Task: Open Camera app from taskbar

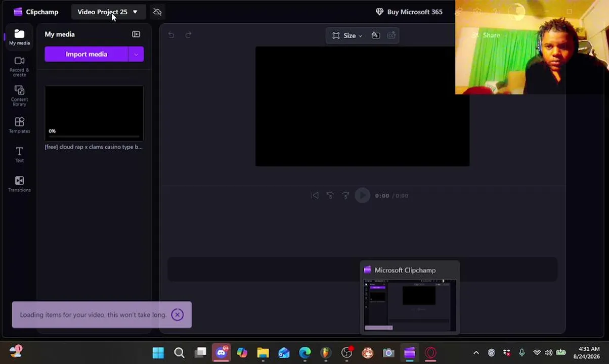Action: [x=388, y=353]
